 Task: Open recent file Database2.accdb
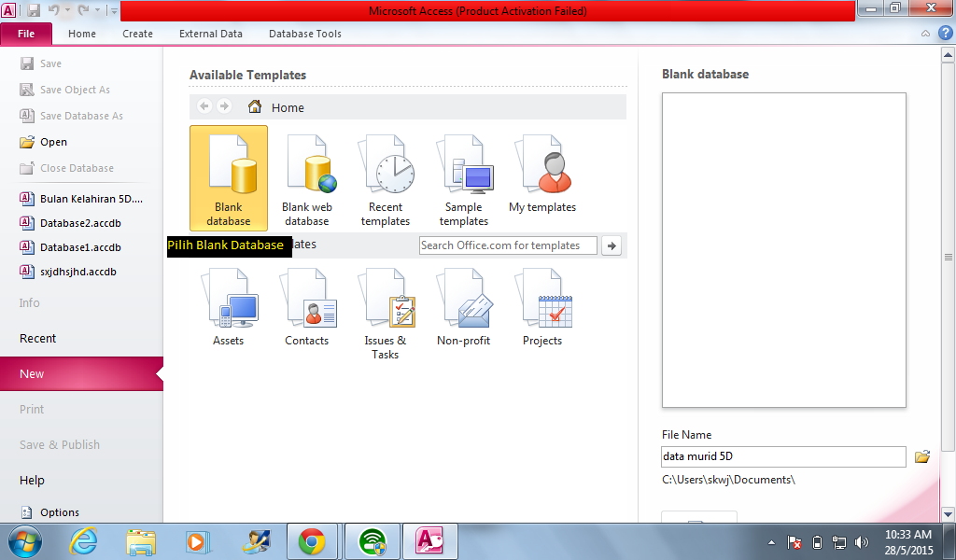tap(71, 223)
